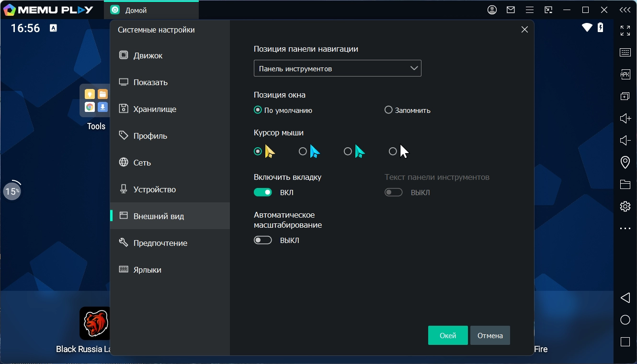Image resolution: width=637 pixels, height=364 pixels.
Task: Collapse the right toolbar with triple-chevron icon
Action: pos(625,10)
